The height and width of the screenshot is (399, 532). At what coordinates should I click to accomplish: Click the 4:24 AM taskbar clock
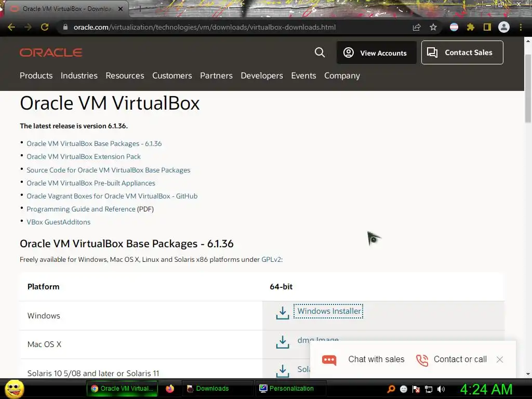click(486, 389)
